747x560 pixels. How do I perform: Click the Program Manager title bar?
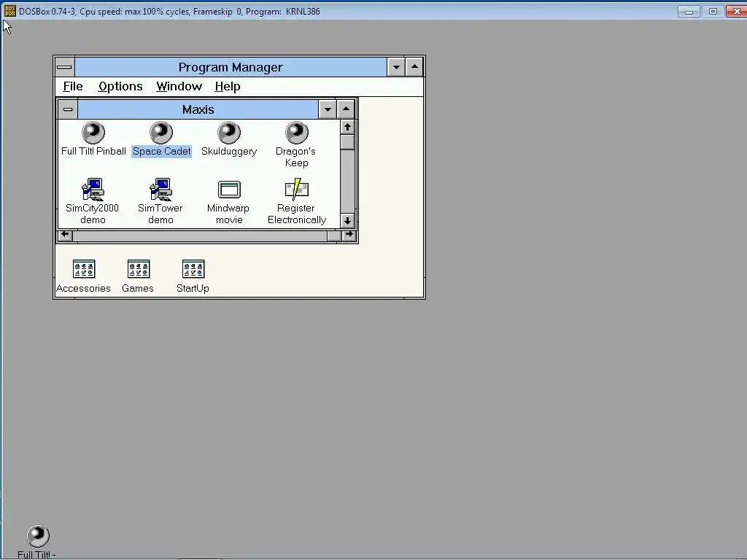click(231, 67)
